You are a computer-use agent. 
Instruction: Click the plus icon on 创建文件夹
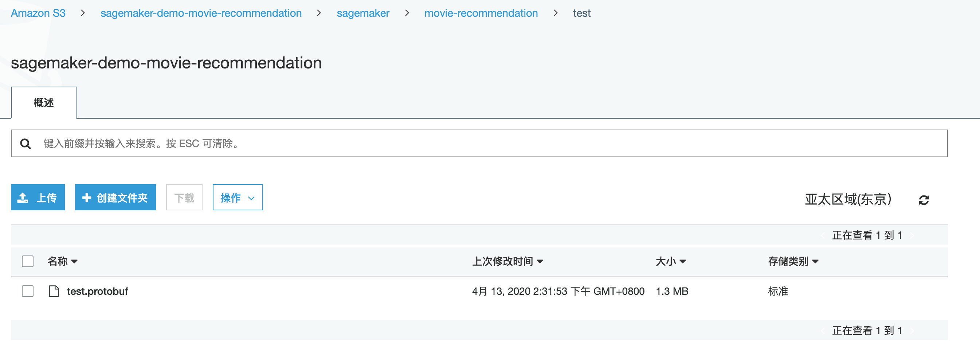pyautogui.click(x=87, y=198)
